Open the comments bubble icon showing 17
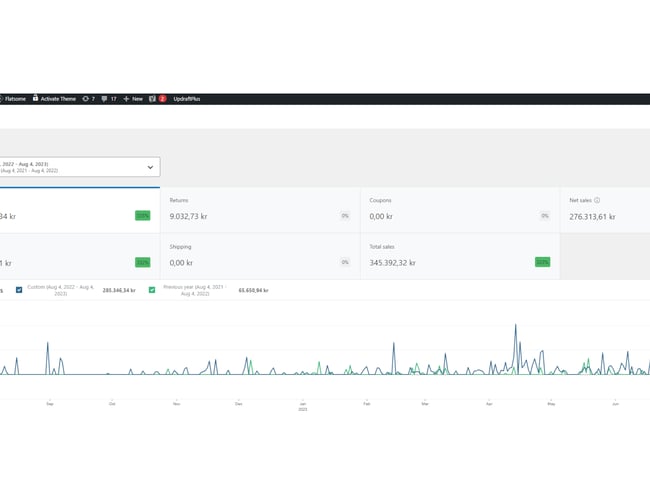Screen dimensions: 650x500 (x=105, y=99)
